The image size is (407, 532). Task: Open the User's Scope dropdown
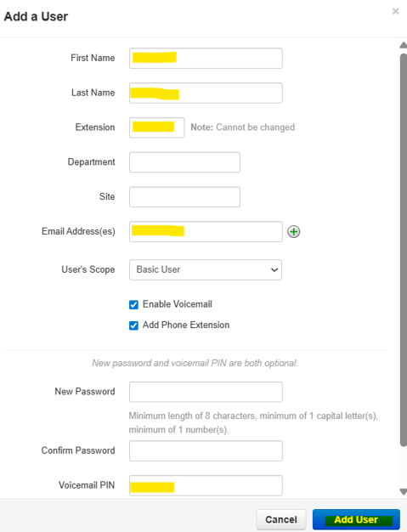point(206,269)
